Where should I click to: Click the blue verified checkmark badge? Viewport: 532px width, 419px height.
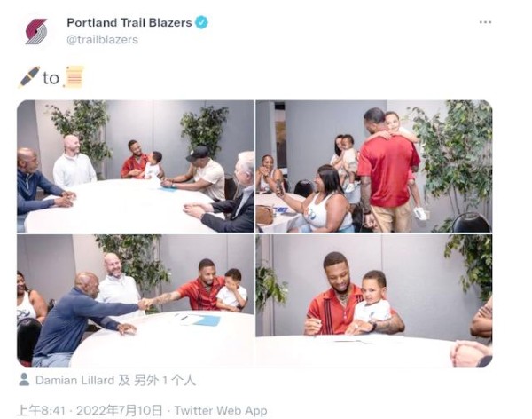tap(201, 22)
